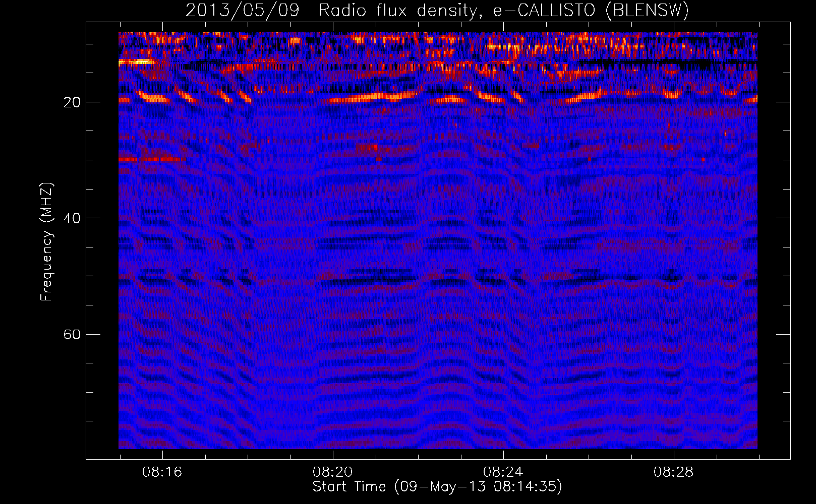The height and width of the screenshot is (504, 816).
Task: Click the Start Time axis label
Action: tap(437, 487)
